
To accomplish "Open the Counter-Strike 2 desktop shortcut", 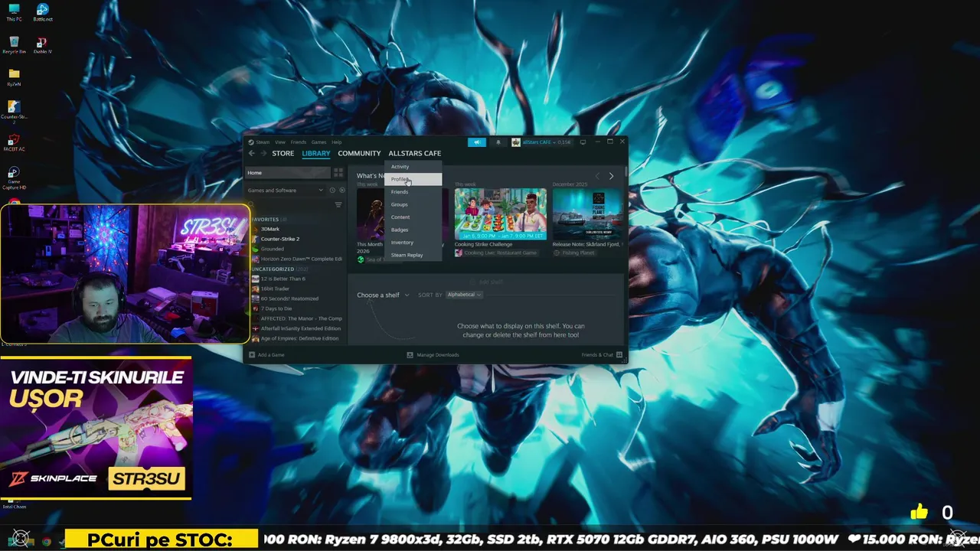I will coord(14,112).
